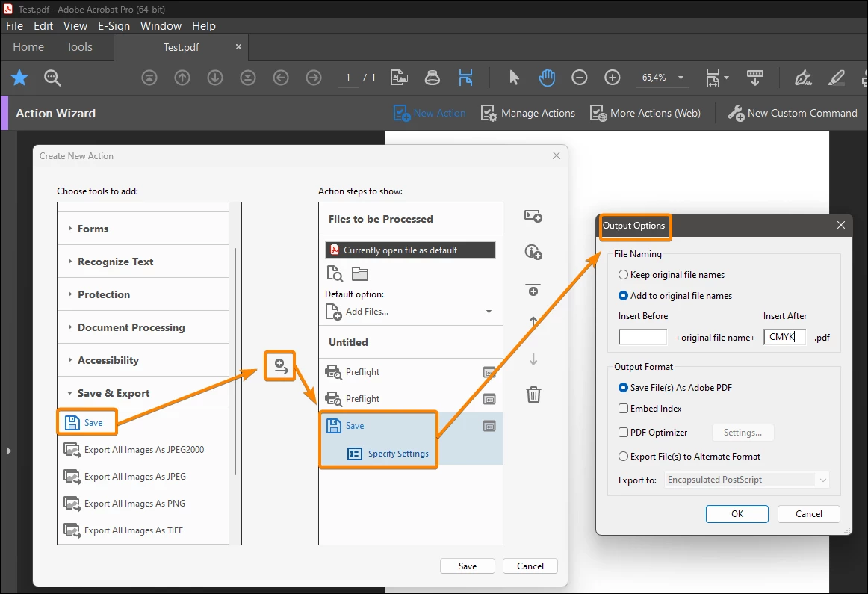868x594 pixels.
Task: Click Manage Actions in Action Wizard bar
Action: pyautogui.click(x=528, y=113)
